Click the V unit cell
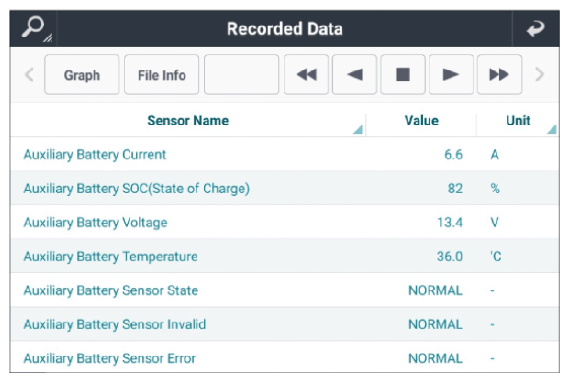The width and height of the screenshot is (569, 382). pos(494,222)
